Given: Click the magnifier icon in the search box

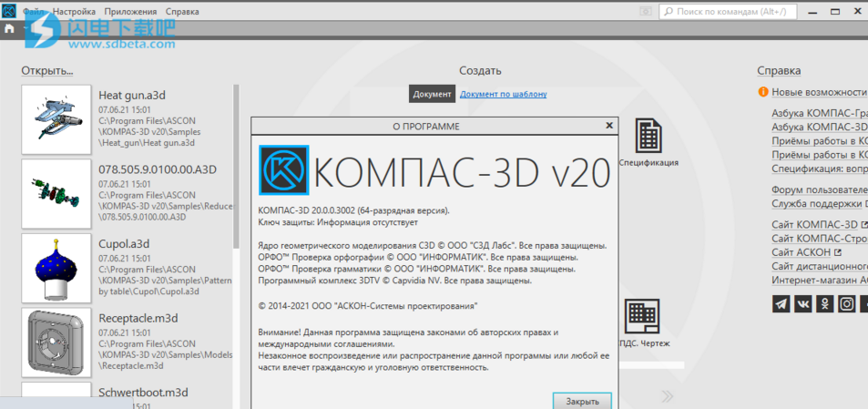Looking at the screenshot, I should (x=669, y=11).
